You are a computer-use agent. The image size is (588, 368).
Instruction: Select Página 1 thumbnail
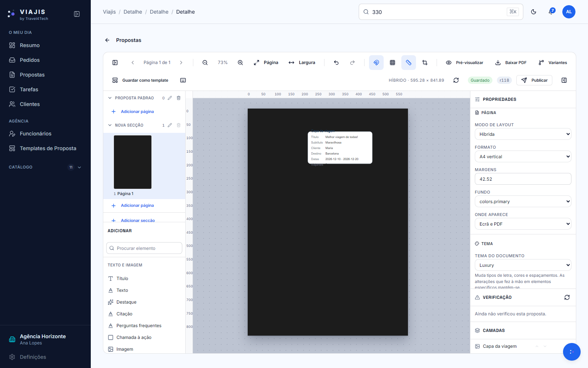tap(133, 162)
